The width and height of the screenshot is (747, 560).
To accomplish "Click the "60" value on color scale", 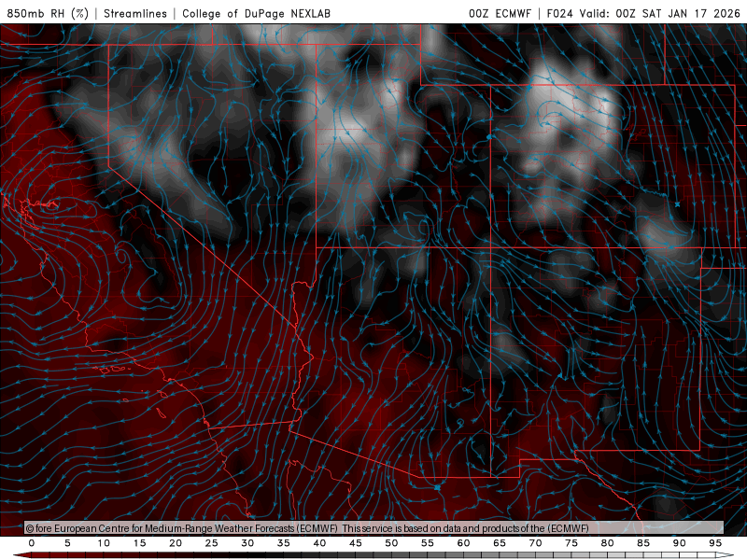I will (463, 543).
